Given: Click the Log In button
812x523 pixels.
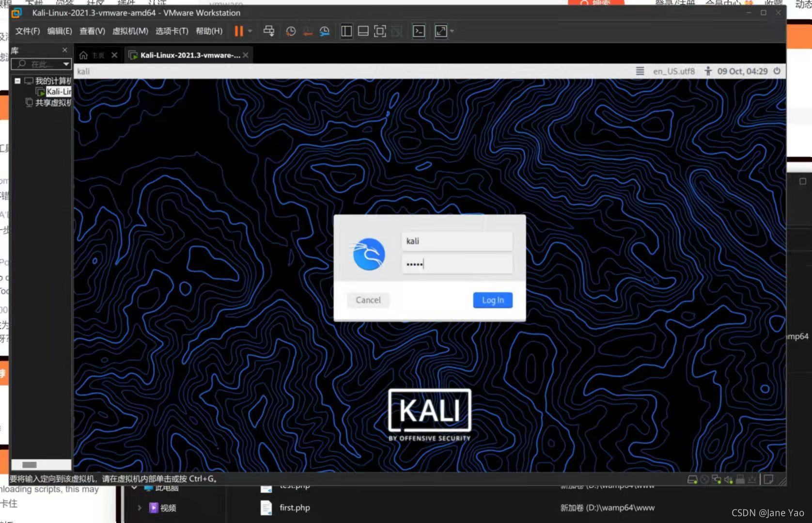Looking at the screenshot, I should [x=493, y=300].
